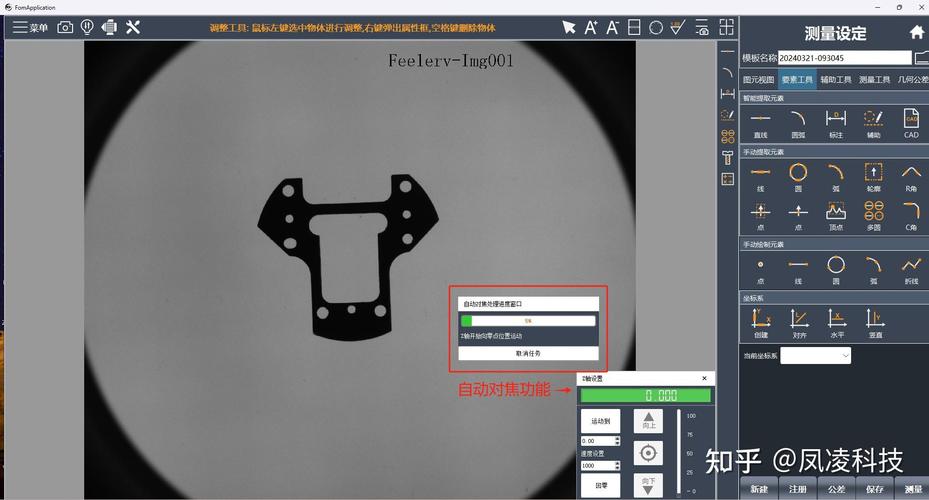Close the Z轴设置 panel

coord(704,378)
